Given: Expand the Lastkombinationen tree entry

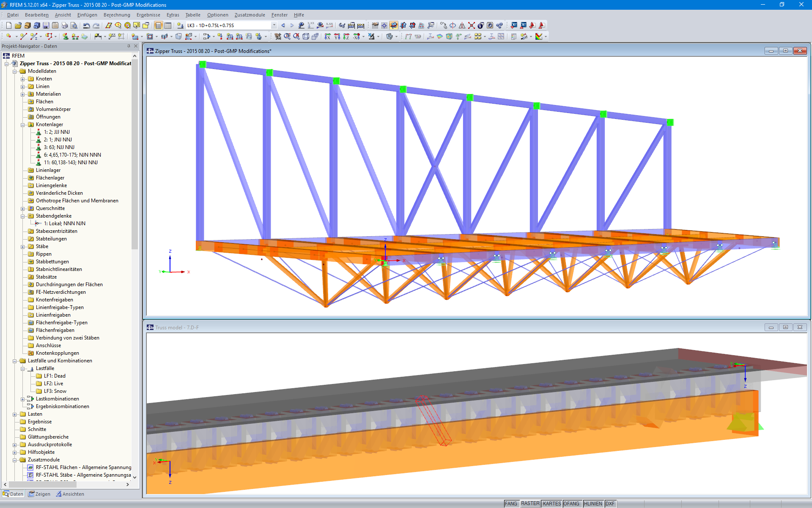Looking at the screenshot, I should (x=22, y=399).
